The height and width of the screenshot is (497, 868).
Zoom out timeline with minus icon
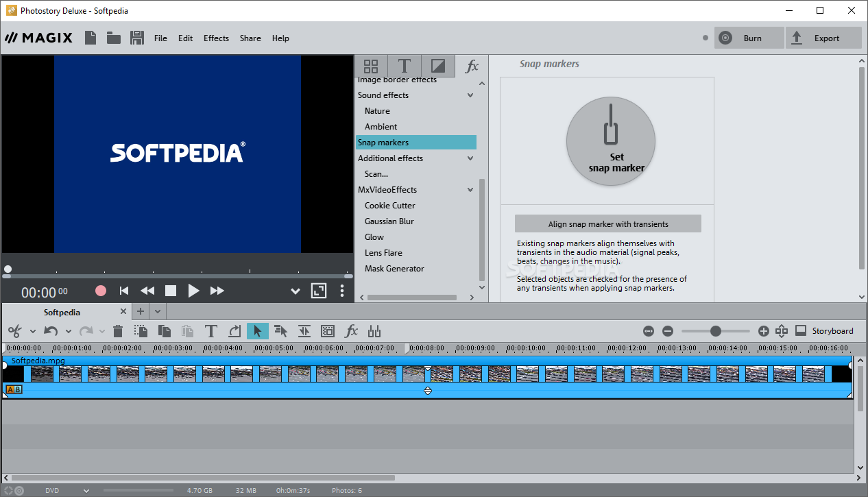(x=668, y=331)
